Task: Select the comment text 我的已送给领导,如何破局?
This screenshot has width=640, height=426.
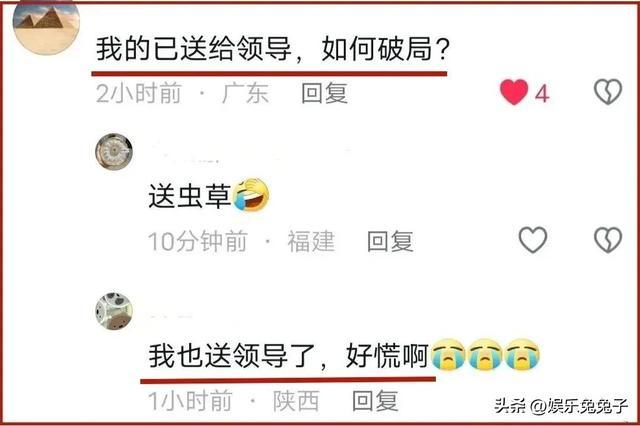Action: (x=273, y=49)
